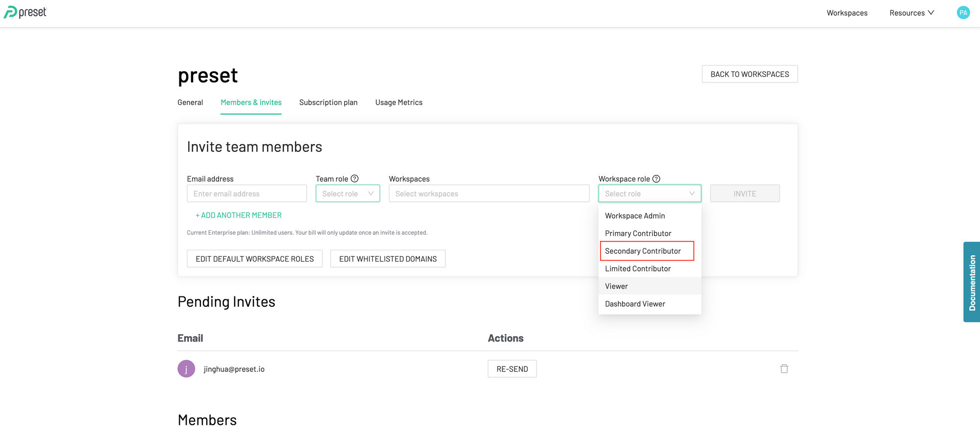
Task: Click EDIT DEFAULT WORKSPACE ROLES button
Action: (255, 259)
